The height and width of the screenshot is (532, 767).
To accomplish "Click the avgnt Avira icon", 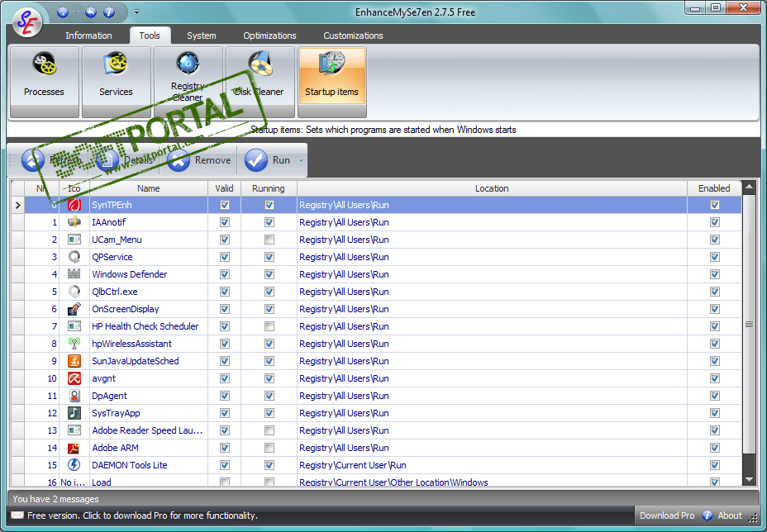I will tap(74, 378).
